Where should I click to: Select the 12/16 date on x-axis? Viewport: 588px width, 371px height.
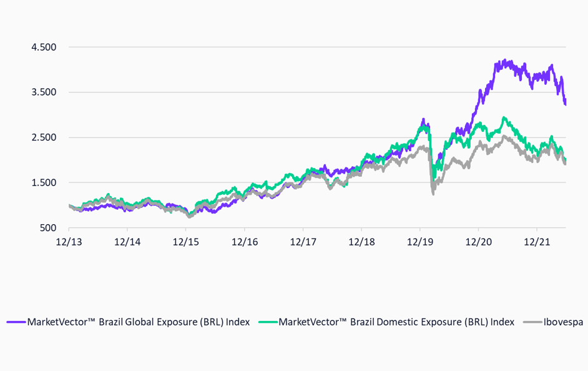tap(243, 241)
